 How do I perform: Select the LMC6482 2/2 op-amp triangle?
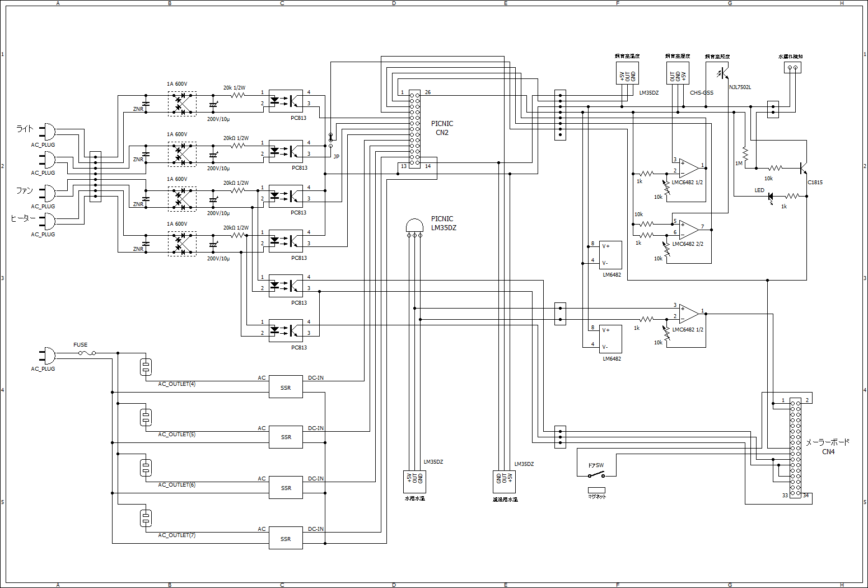point(689,230)
